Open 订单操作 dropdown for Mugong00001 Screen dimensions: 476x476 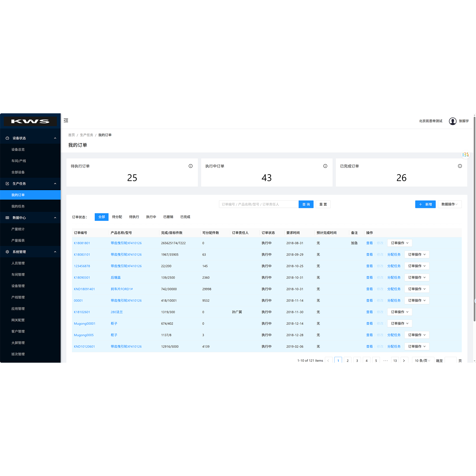pyautogui.click(x=400, y=324)
